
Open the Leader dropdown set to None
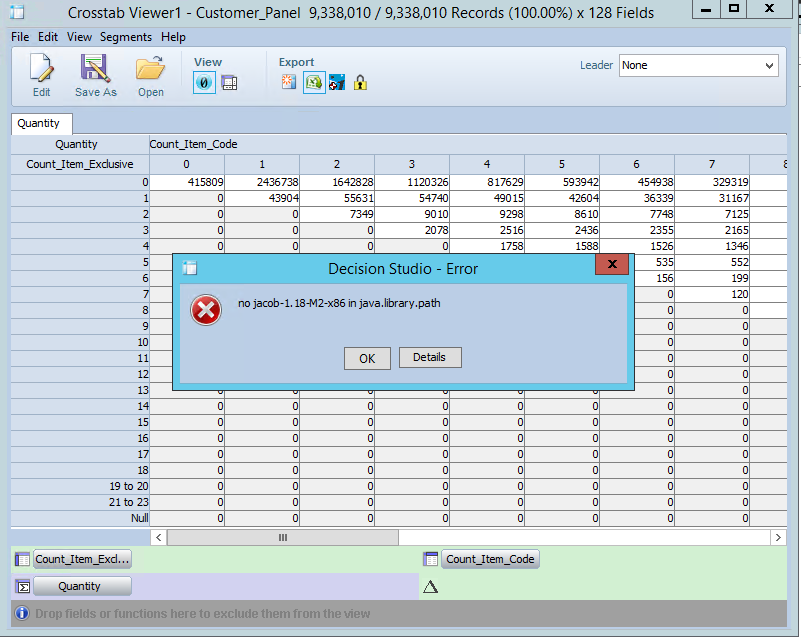(x=698, y=65)
